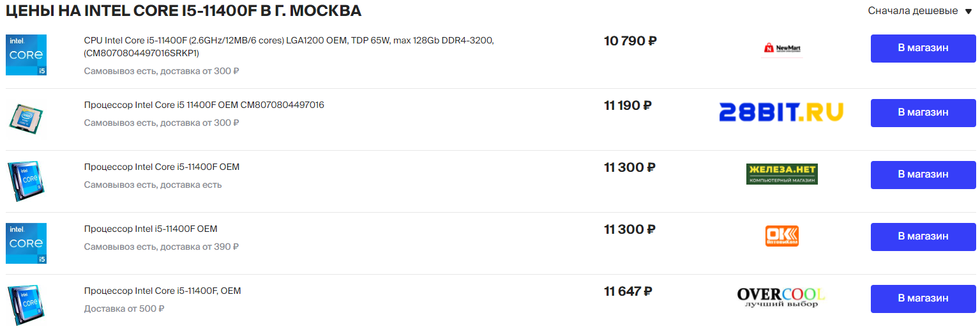Viewport: 980px width, 336px height.
Task: Click the Железа.нет store logo
Action: (781, 174)
